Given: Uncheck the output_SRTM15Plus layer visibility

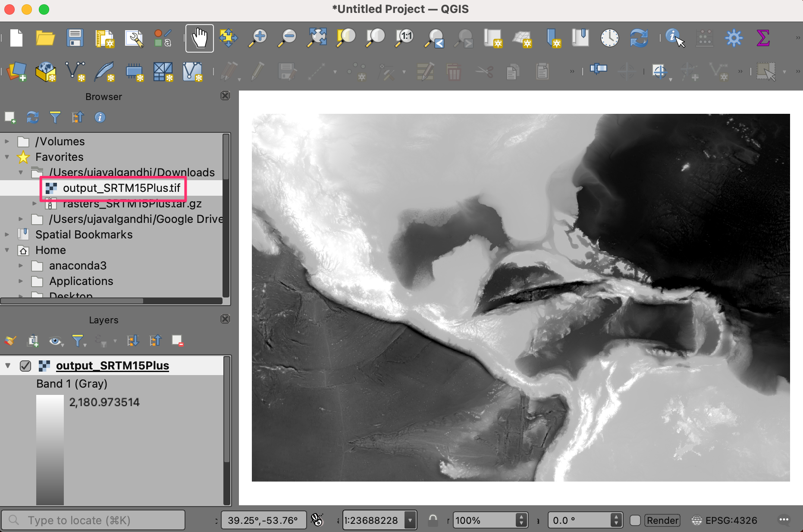Looking at the screenshot, I should [x=25, y=366].
